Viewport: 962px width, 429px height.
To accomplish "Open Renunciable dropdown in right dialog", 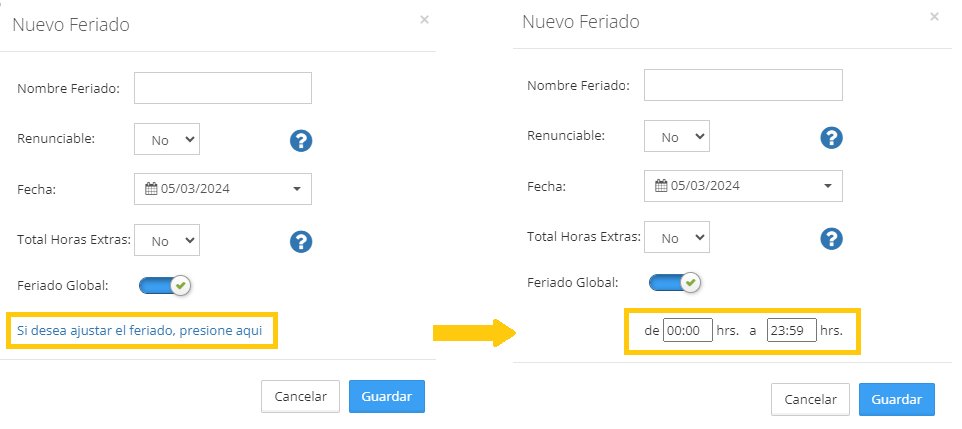I will pos(677,137).
